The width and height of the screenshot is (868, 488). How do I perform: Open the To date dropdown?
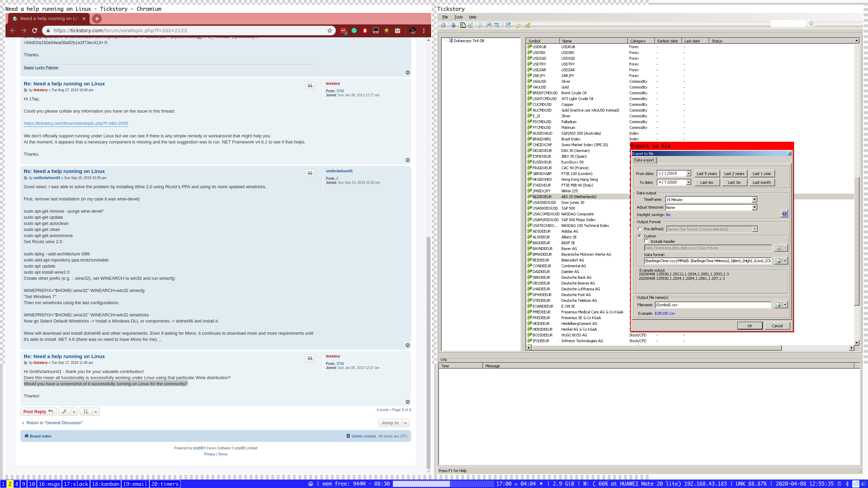click(689, 182)
